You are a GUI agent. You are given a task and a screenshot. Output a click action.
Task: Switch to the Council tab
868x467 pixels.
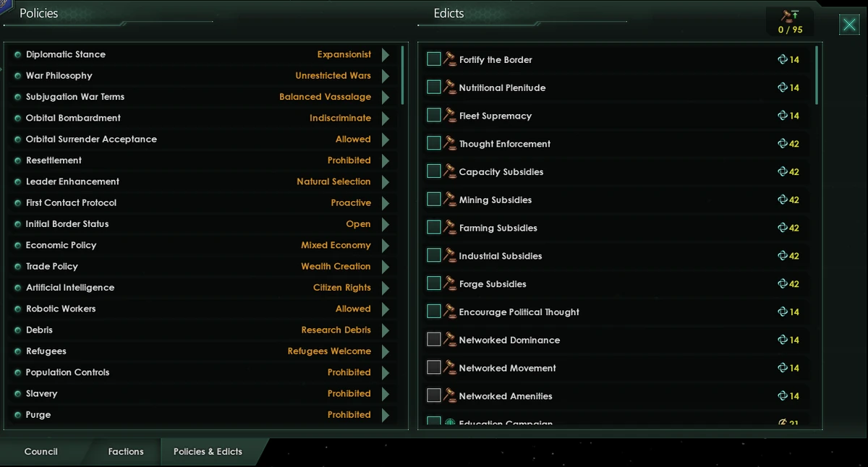40,451
